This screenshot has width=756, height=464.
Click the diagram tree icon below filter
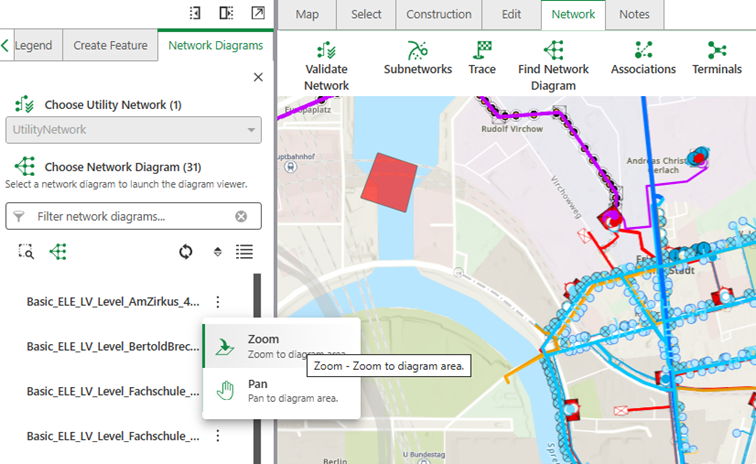[58, 252]
